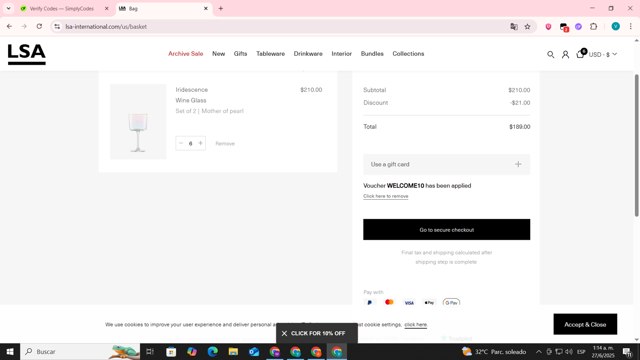Screen dimensions: 640x360
Task: Go back to previous page
Action: click(9, 27)
